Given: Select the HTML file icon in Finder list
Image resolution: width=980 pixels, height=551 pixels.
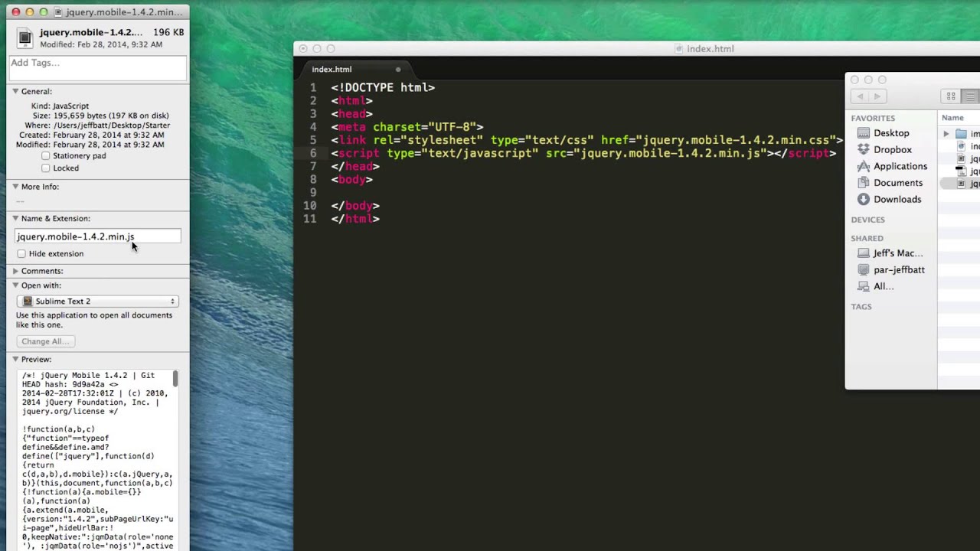Looking at the screenshot, I should (x=961, y=146).
